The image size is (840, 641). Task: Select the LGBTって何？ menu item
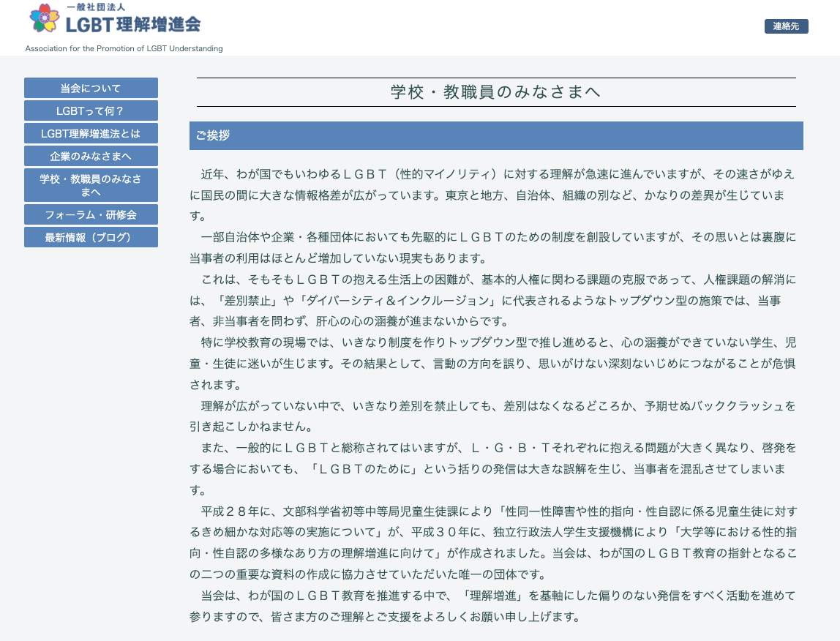(x=91, y=110)
